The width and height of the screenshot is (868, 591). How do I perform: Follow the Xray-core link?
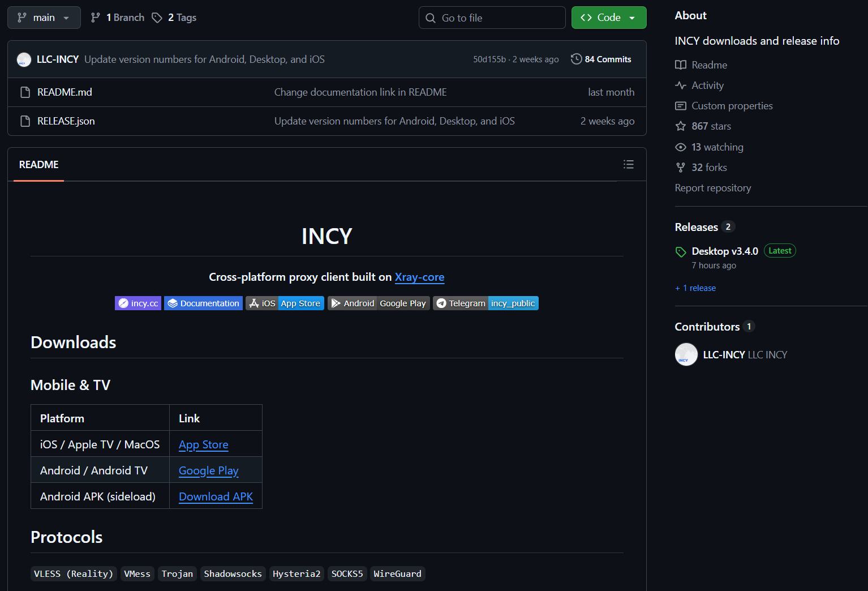(x=419, y=277)
